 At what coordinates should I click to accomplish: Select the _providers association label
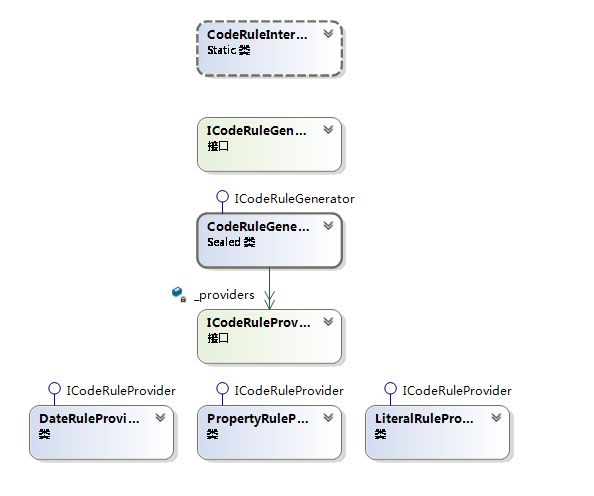click(224, 295)
